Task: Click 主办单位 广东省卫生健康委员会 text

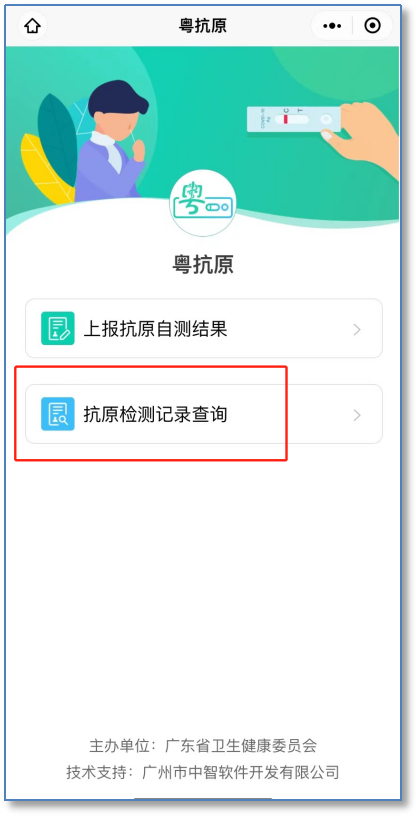Action: 203,745
